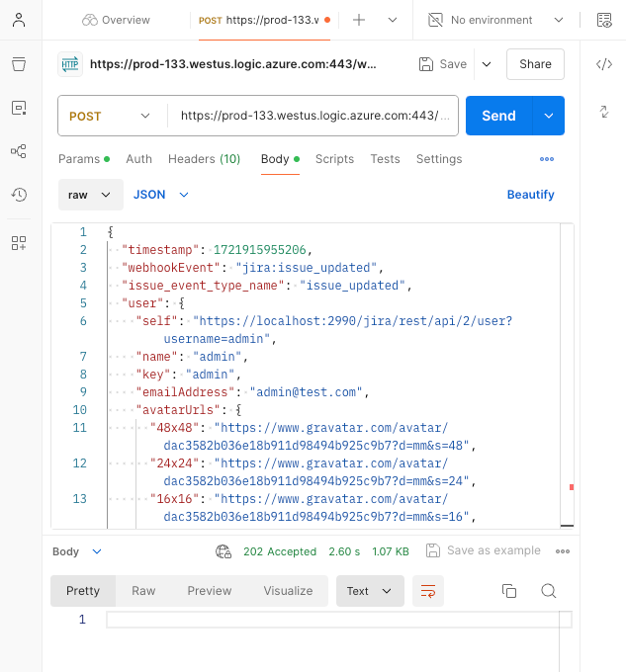Open the code snippet panel icon
The height and width of the screenshot is (672, 626).
[x=604, y=64]
